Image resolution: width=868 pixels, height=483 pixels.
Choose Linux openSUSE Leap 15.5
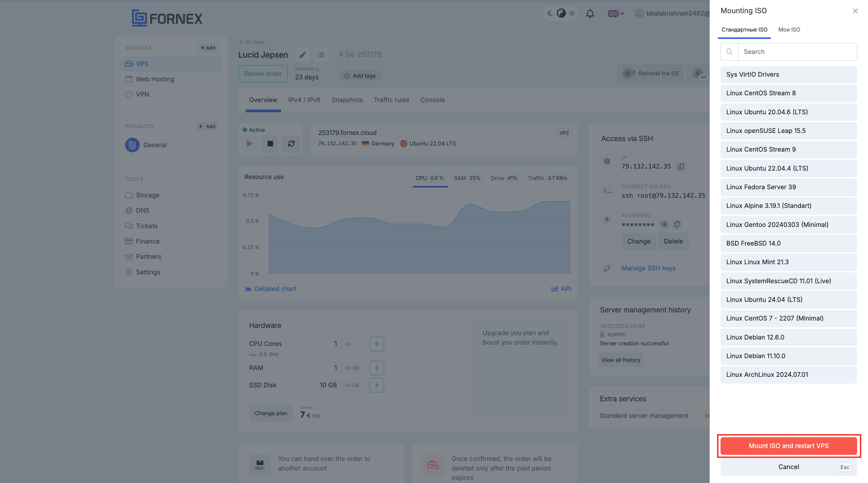(789, 131)
